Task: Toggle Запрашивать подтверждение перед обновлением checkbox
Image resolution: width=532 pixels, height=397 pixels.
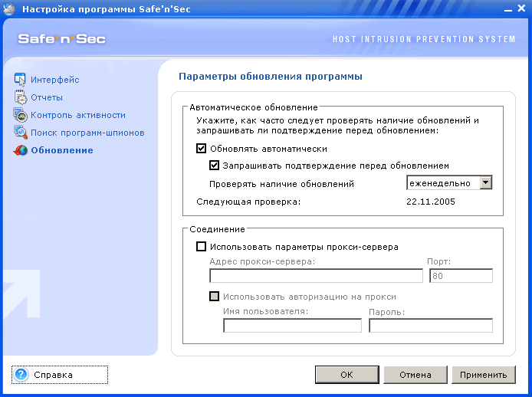Action: click(x=214, y=166)
